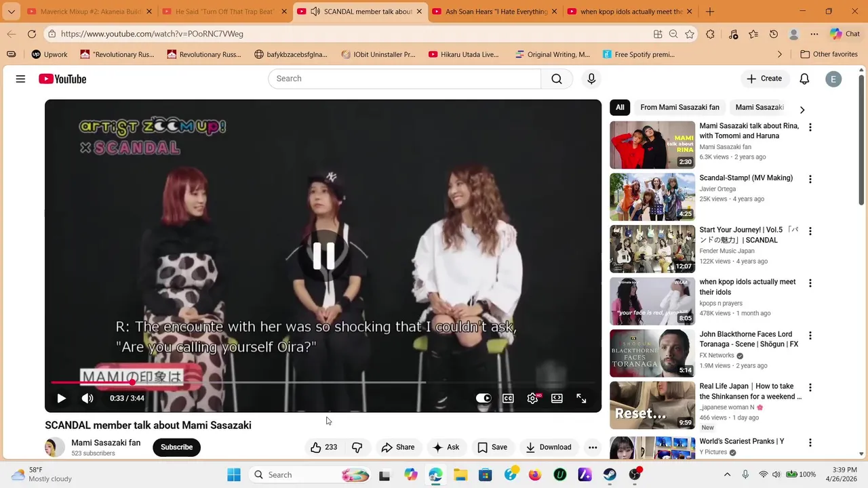868x488 pixels.
Task: Switch to when kpop idols actually meet tab
Action: (x=631, y=12)
